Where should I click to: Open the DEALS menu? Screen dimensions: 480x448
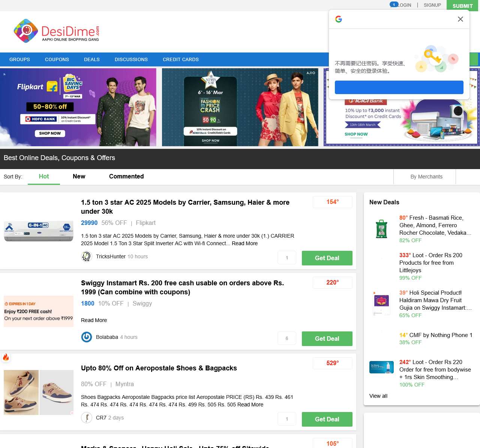92,60
